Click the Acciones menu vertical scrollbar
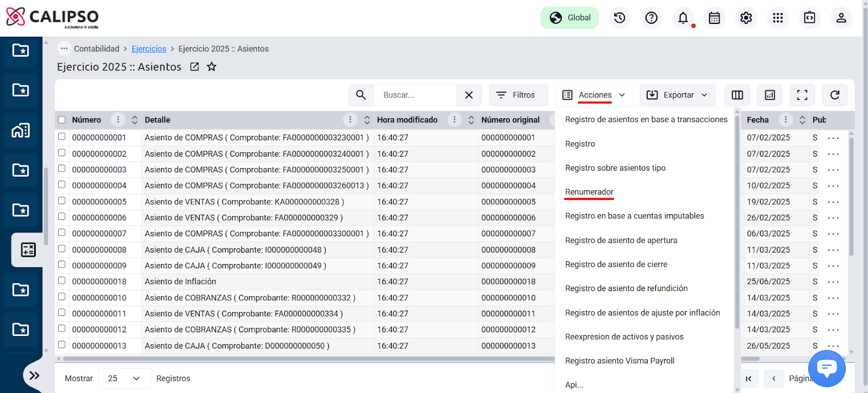 pyautogui.click(x=737, y=222)
